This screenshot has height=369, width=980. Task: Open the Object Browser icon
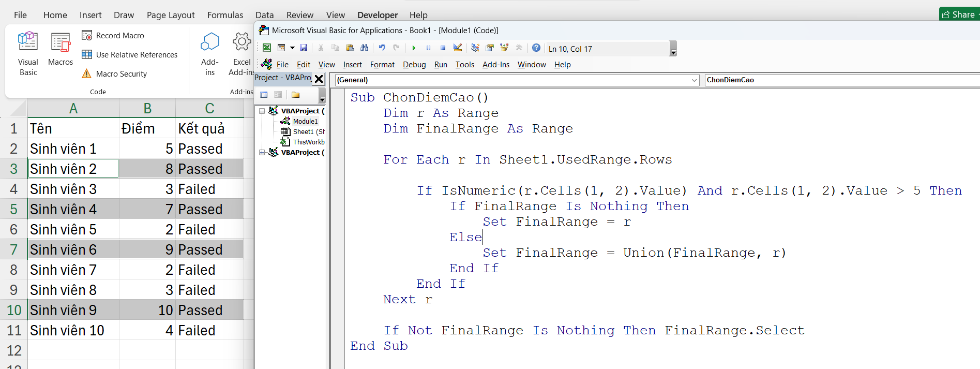504,48
